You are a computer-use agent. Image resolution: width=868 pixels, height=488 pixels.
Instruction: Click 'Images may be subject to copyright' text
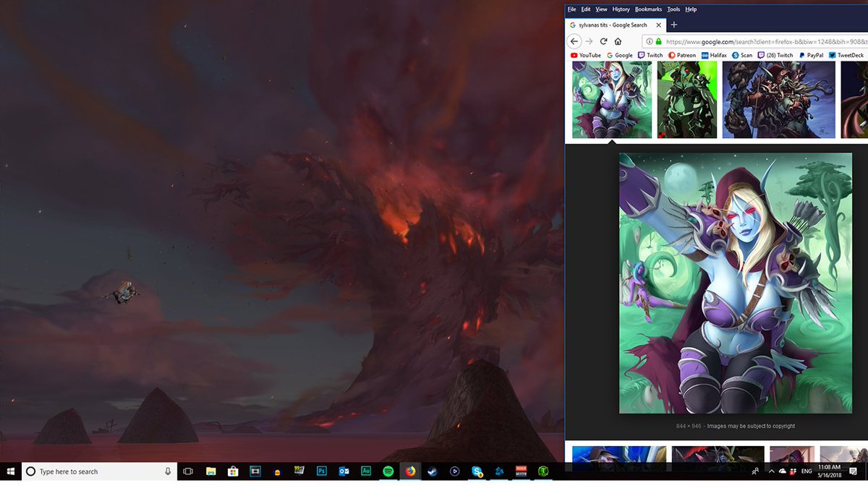click(751, 426)
